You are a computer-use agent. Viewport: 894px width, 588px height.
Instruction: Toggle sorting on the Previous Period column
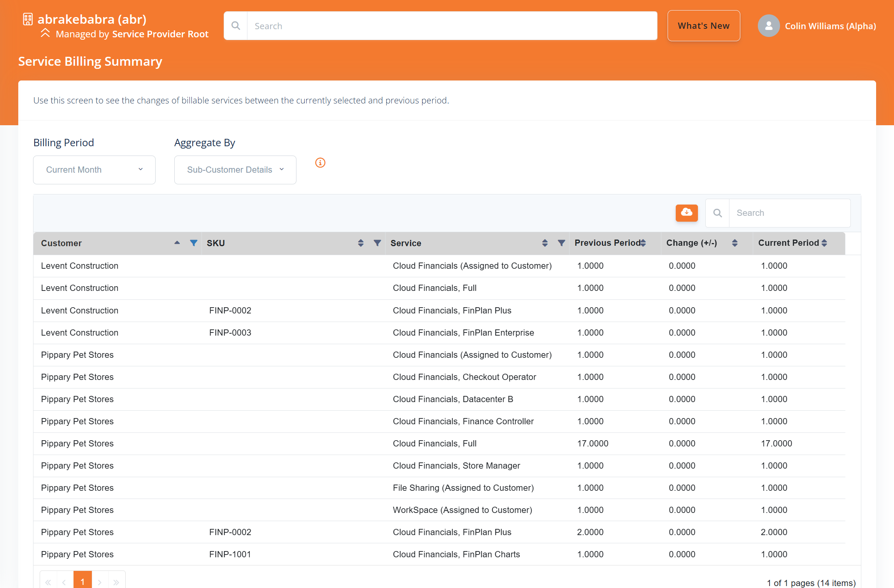click(x=643, y=242)
